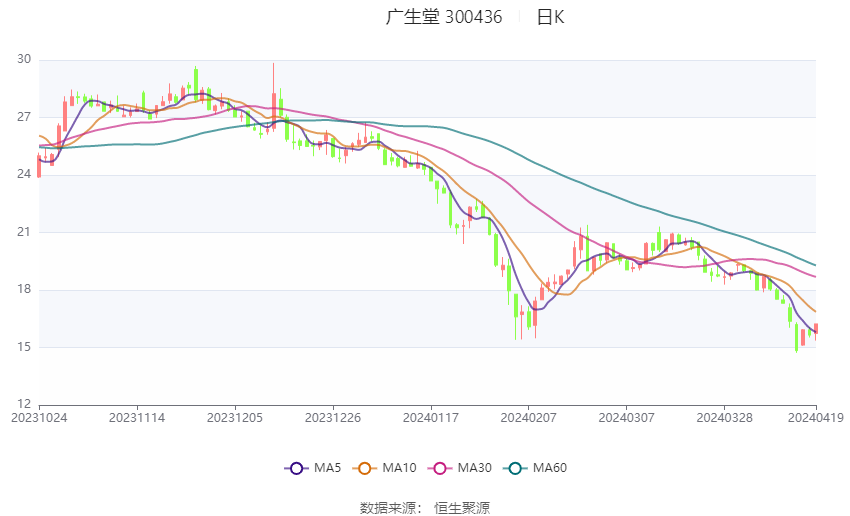This screenshot has width=850, height=516.
Task: Click the 20231024 date axis label
Action: (39, 417)
